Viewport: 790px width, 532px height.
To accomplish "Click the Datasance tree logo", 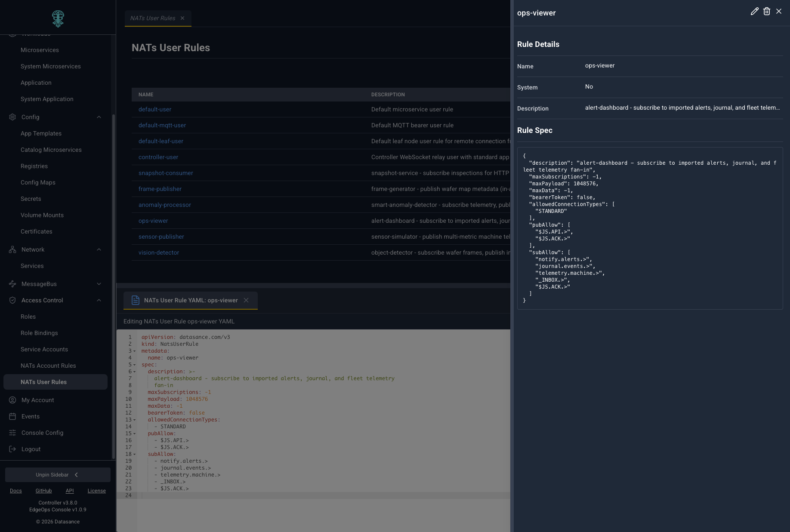I will [x=58, y=18].
